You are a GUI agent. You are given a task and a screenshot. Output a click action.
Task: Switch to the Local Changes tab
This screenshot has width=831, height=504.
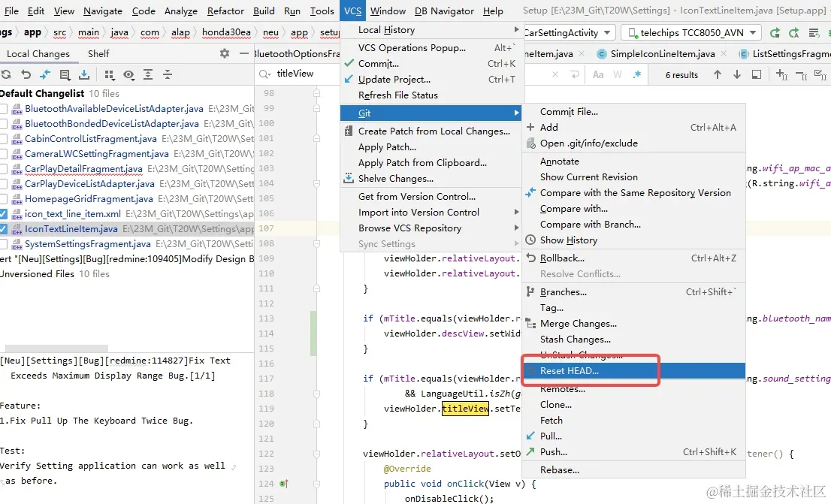pos(38,53)
